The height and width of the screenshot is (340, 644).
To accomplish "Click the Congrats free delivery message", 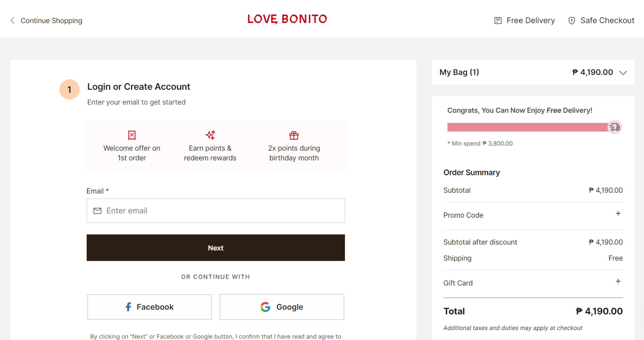I will point(520,110).
